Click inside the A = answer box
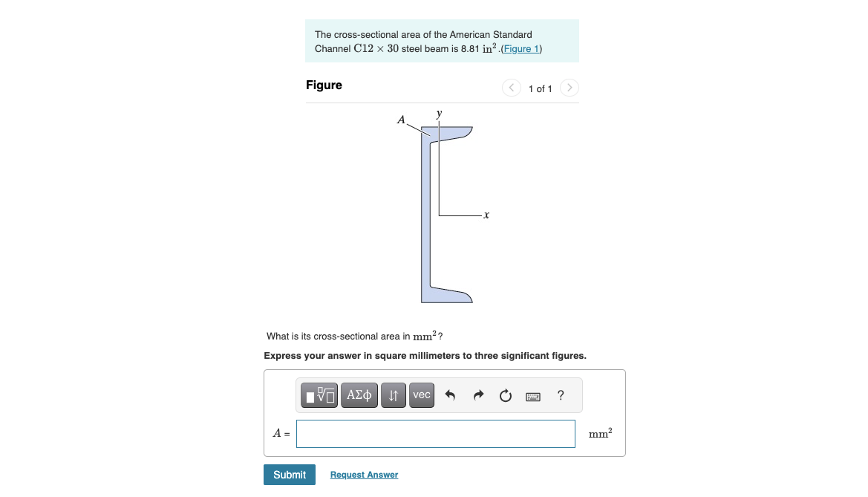The image size is (868, 497). point(435,434)
